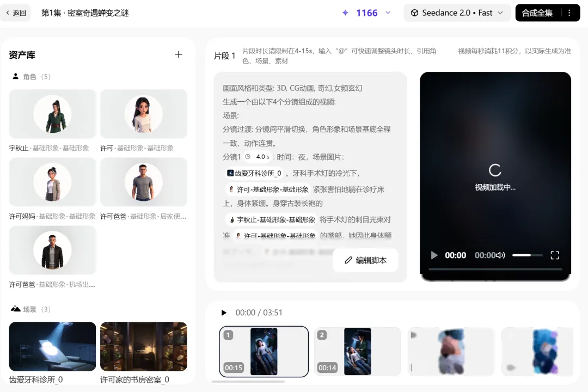588x392 pixels.
Task: Click the first 许可-基础形象-基础形象 tag in script
Action: click(x=268, y=189)
